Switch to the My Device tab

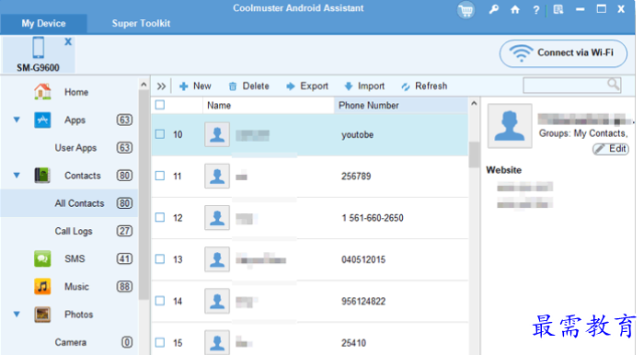click(43, 23)
